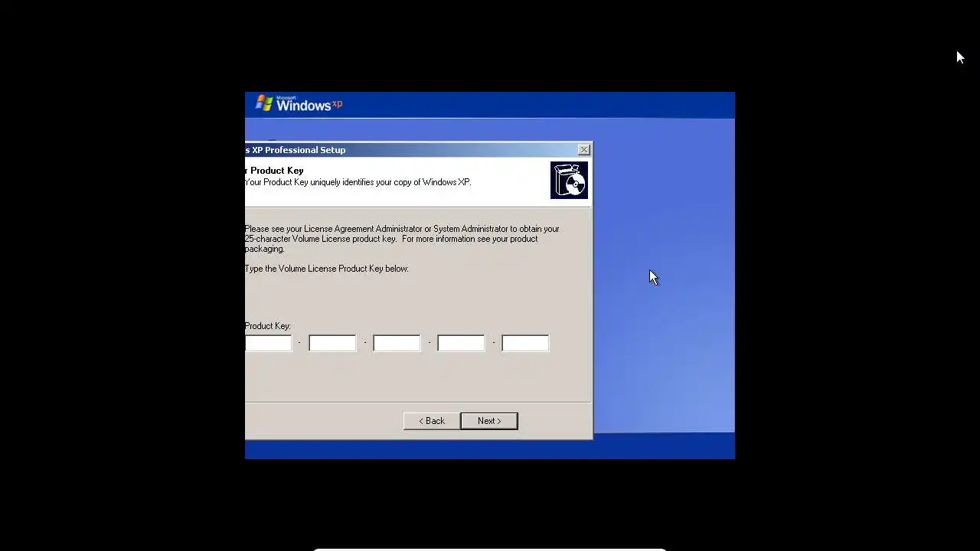
Task: Click the 'Product Key:' label
Action: (x=268, y=326)
